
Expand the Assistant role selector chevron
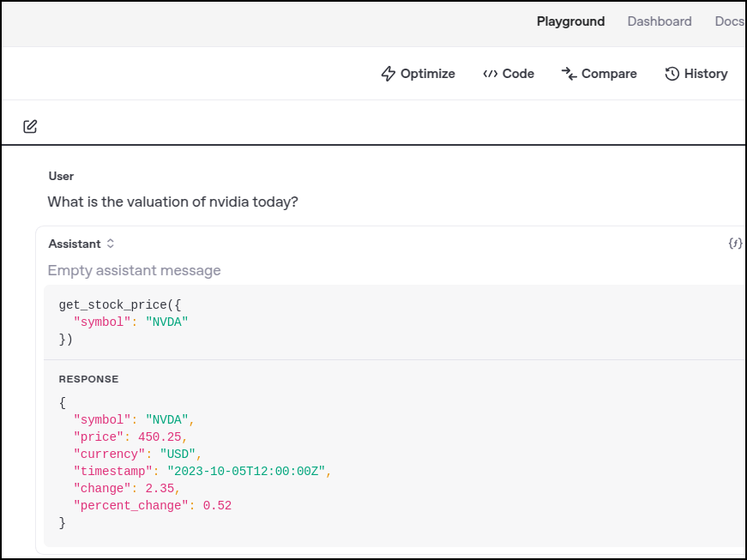click(111, 244)
